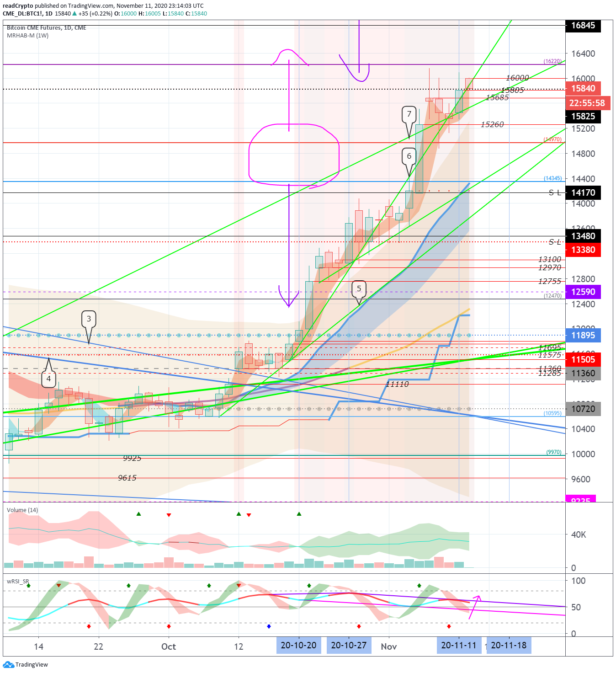Click the numbered callout 5 marker
This screenshot has width=616, height=673.
point(359,288)
